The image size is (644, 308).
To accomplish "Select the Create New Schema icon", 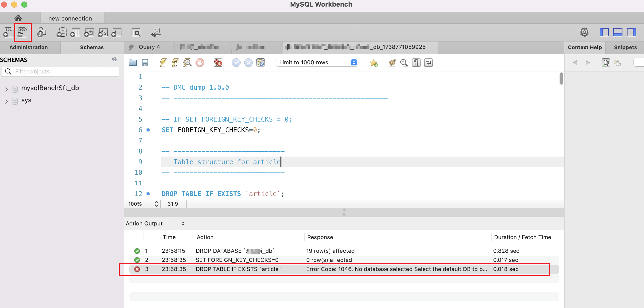I will tap(62, 32).
